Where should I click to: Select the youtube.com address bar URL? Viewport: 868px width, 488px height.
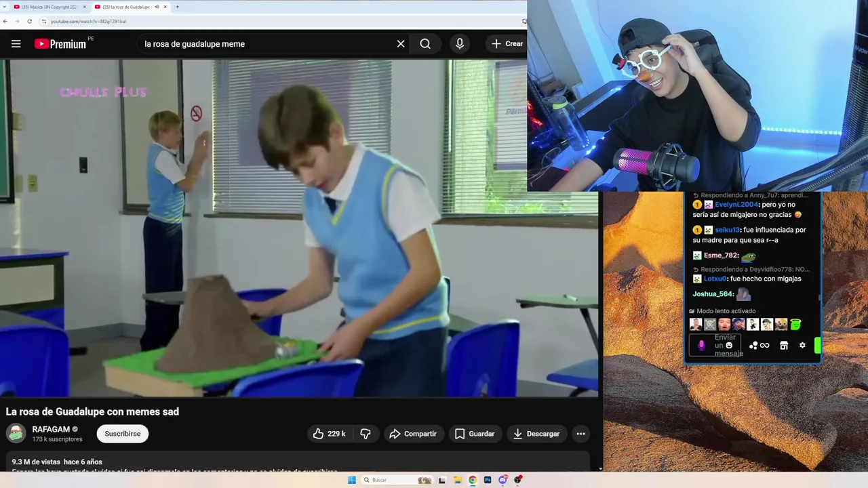tap(88, 21)
